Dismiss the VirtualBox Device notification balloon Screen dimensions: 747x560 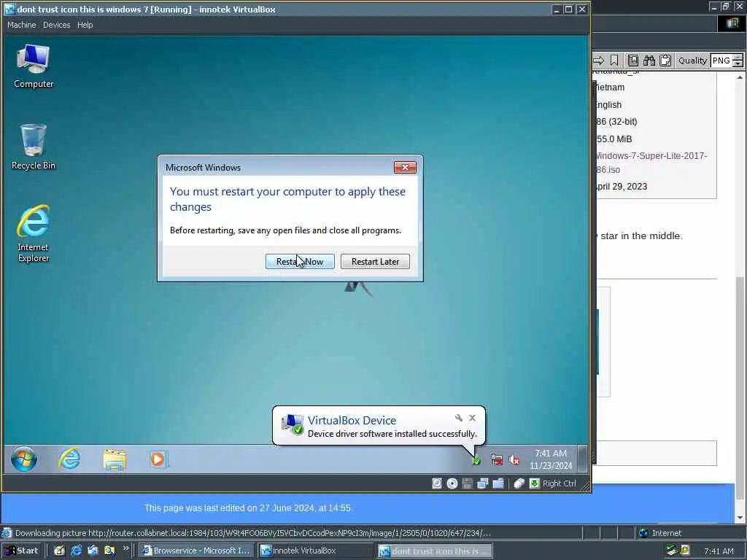(x=472, y=418)
